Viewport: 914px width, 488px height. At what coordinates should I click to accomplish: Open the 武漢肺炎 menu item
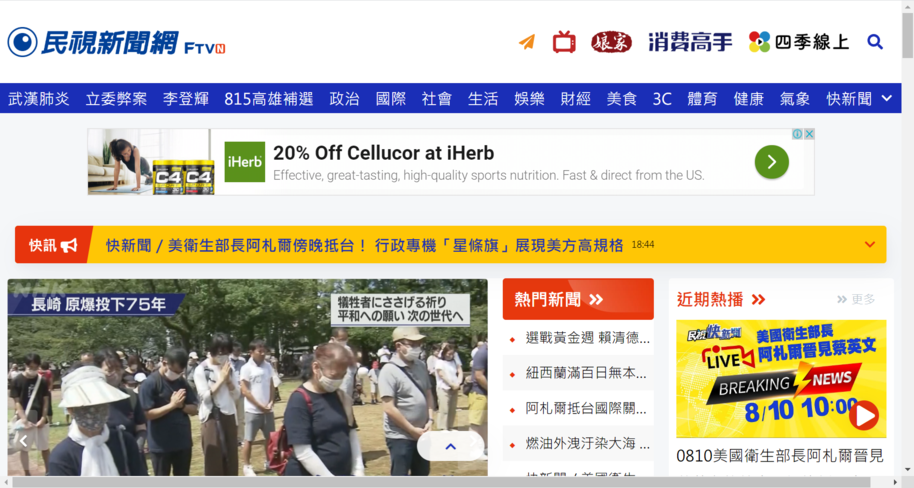[x=38, y=99]
